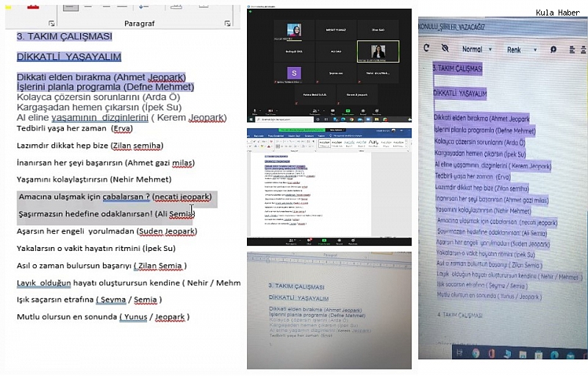Image resolution: width=588 pixels, height=376 pixels.
Task: Click yellow highlight color in Word ribbon
Action: (x=262, y=146)
